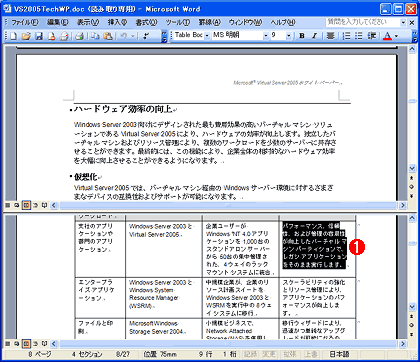This screenshot has width=420, height=362.
Task: Open the 書式 menu
Action: [x=146, y=22]
